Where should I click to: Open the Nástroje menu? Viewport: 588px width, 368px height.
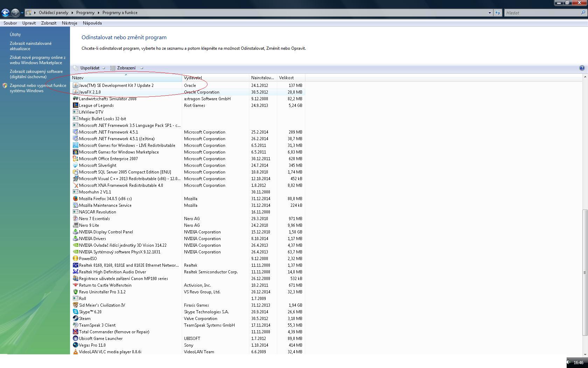(x=69, y=23)
